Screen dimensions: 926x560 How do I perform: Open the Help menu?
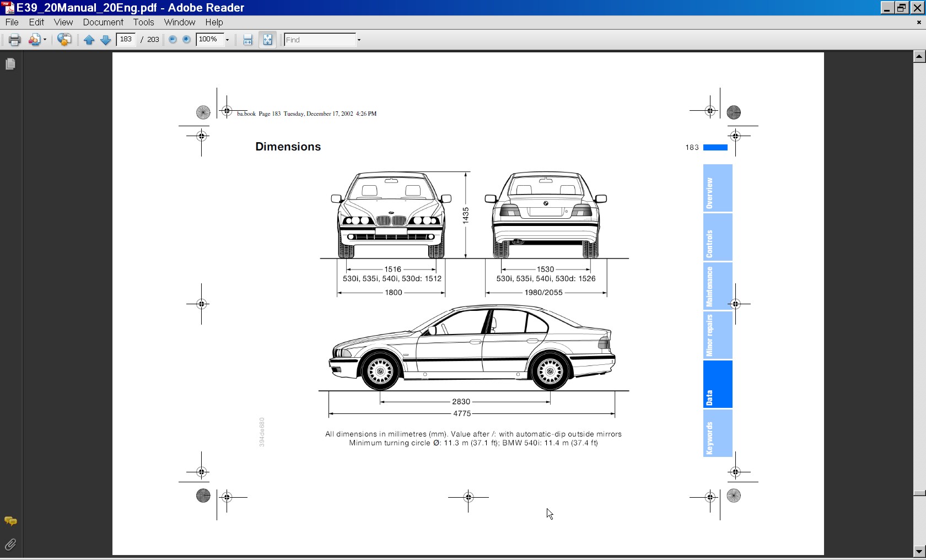click(x=214, y=23)
